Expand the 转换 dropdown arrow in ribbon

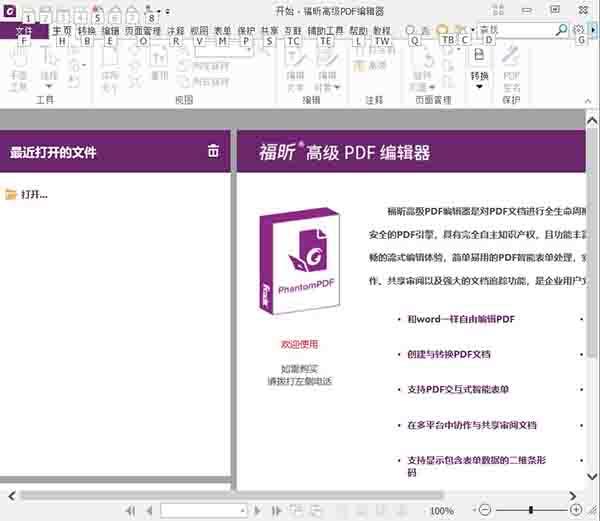479,86
